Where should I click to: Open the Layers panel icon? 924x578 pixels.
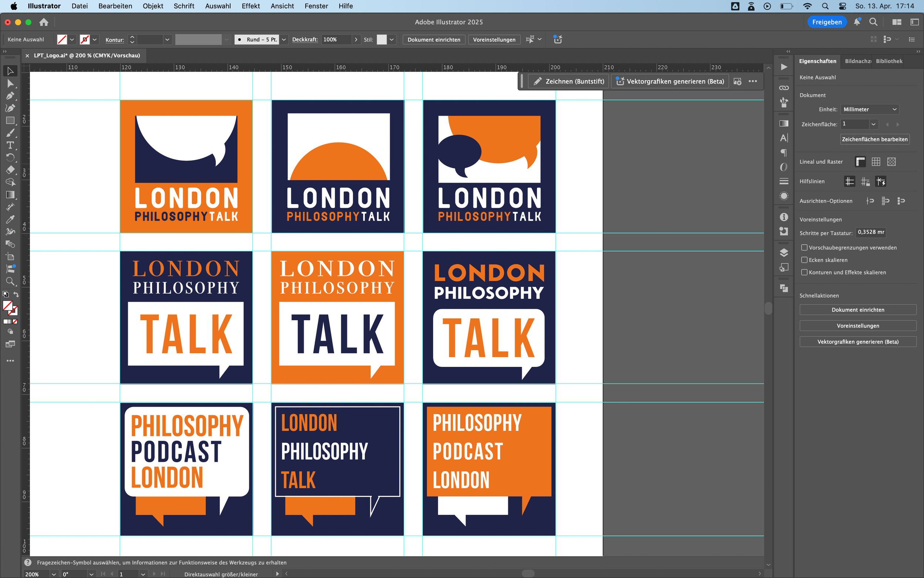point(784,253)
